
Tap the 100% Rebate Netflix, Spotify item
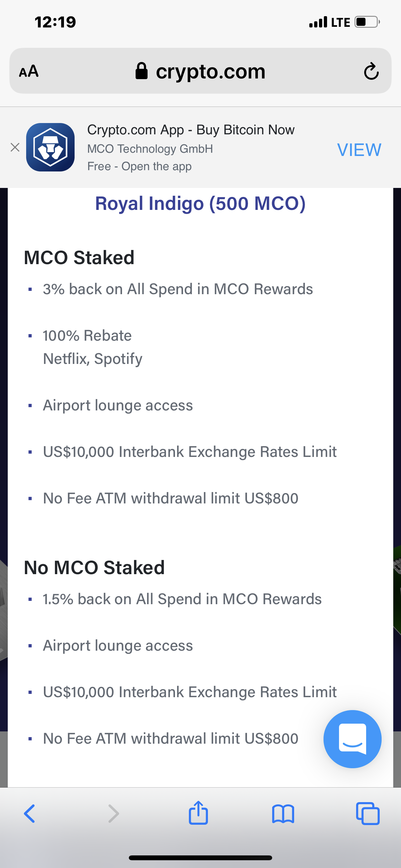coord(92,347)
